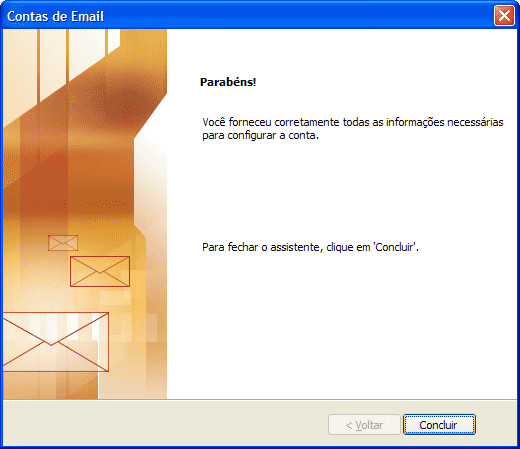Click the pale rectangle below medium envelope
The height and width of the screenshot is (449, 520).
point(116,298)
